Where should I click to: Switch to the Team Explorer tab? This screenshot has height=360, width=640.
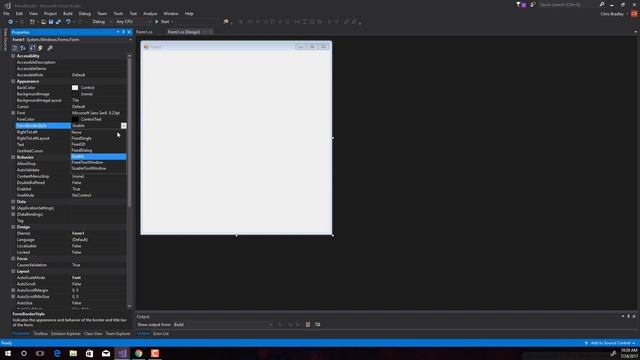pos(118,334)
